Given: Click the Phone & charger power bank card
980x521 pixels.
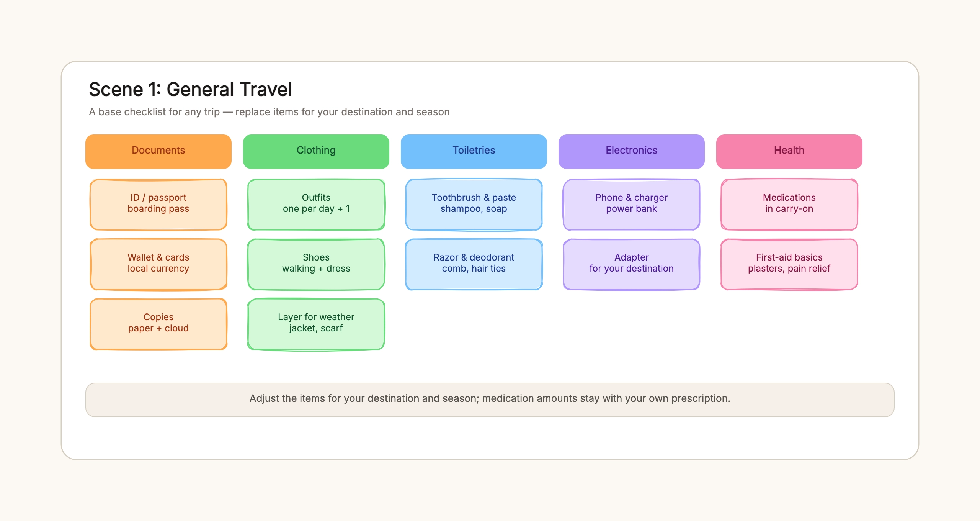Looking at the screenshot, I should click(x=632, y=204).
